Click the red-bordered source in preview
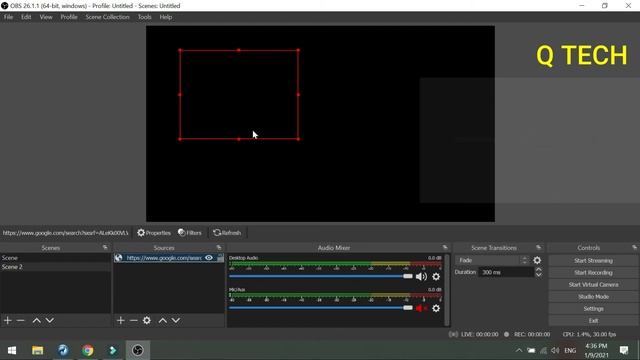 [x=239, y=95]
